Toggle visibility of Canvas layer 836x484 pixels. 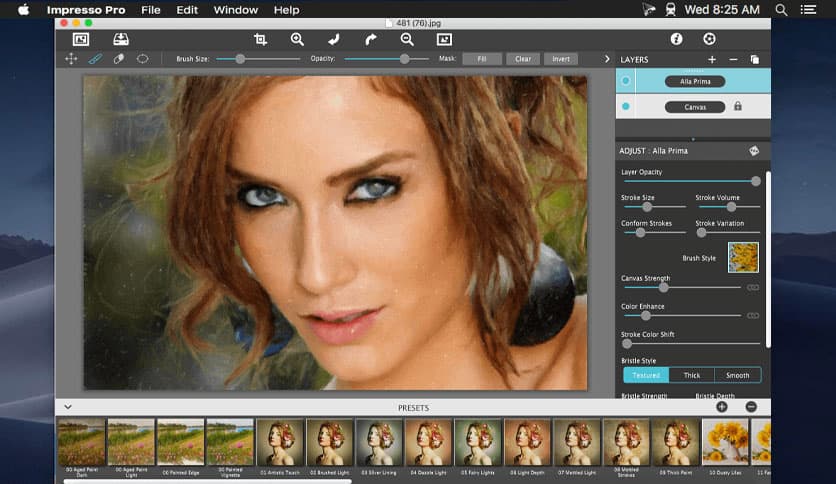626,107
